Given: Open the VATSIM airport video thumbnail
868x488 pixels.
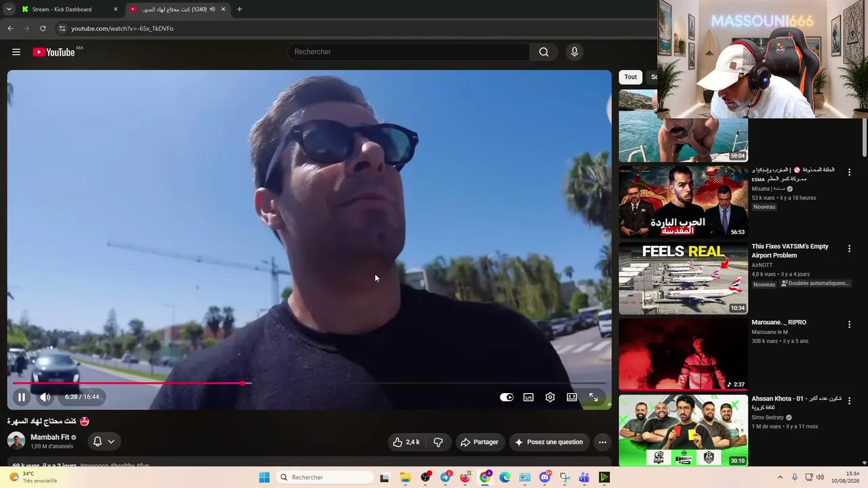Looking at the screenshot, I should (x=684, y=278).
